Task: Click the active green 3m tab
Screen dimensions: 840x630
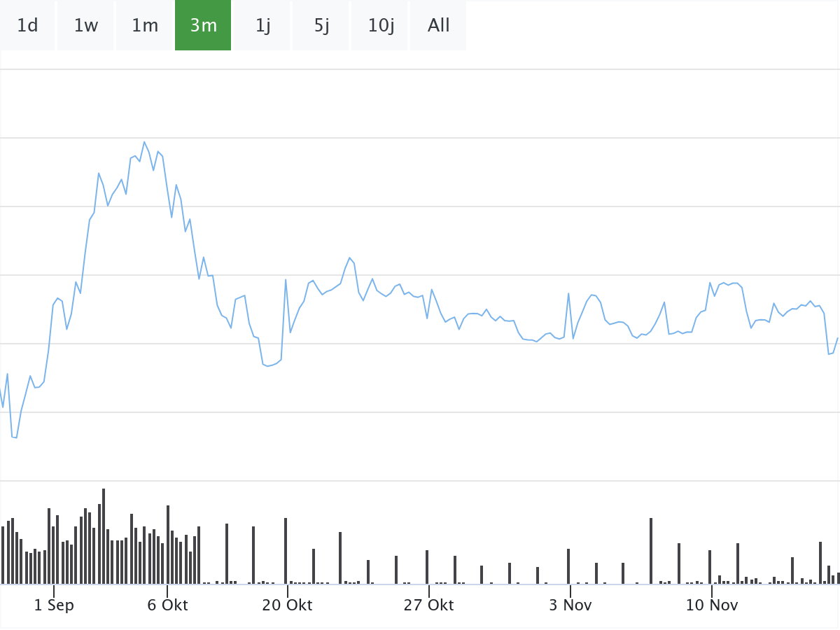Action: [203, 26]
